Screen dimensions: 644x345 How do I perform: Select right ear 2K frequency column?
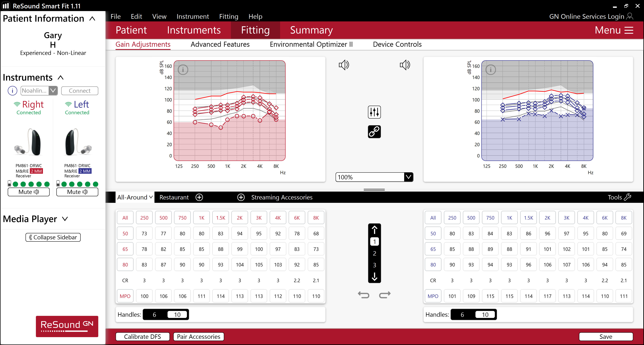coord(239,217)
